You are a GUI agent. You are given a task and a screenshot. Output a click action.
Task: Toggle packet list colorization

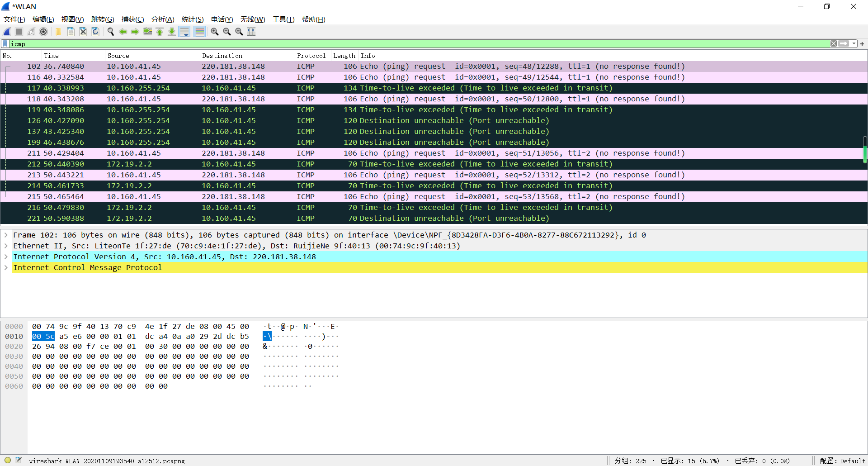(x=199, y=32)
